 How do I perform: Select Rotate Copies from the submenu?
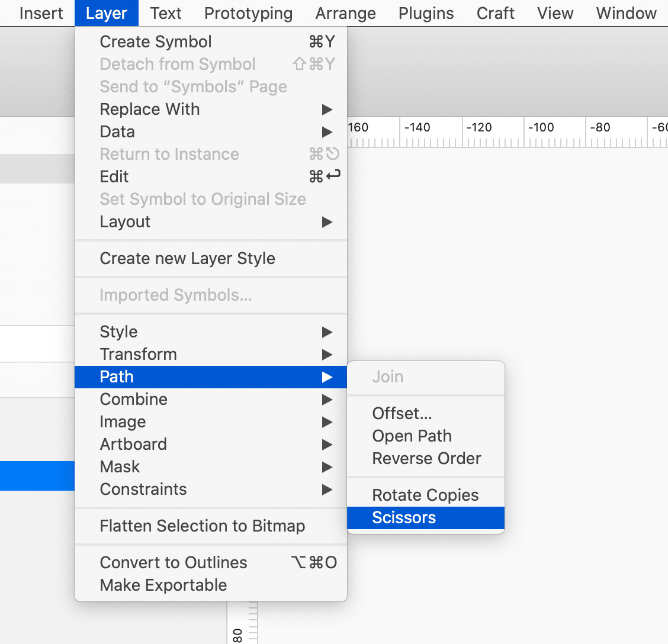425,495
